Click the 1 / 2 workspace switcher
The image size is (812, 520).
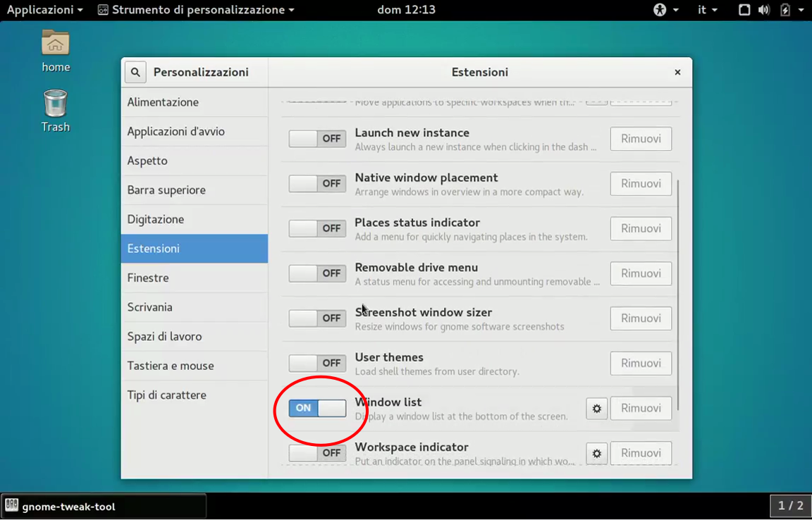coord(790,506)
